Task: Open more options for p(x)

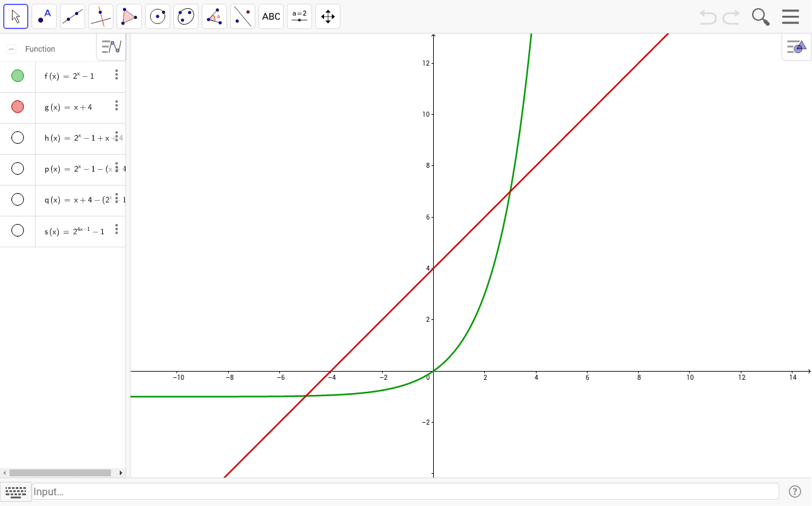Action: [x=117, y=168]
